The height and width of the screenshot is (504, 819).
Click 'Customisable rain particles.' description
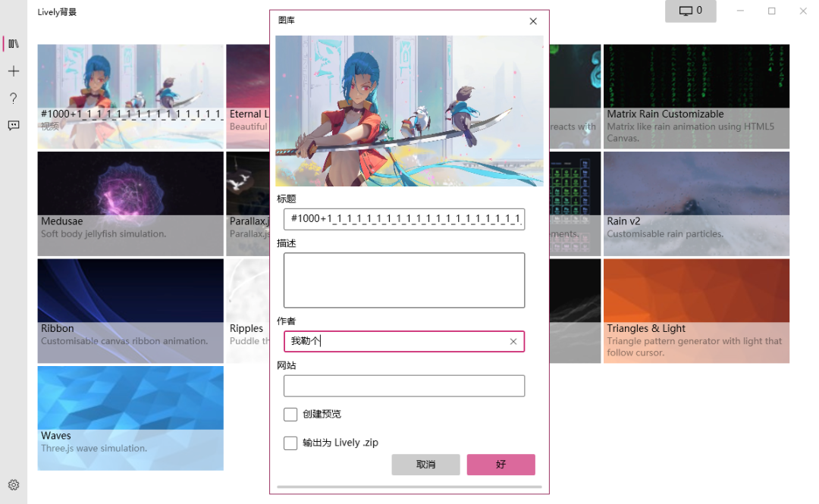665,234
